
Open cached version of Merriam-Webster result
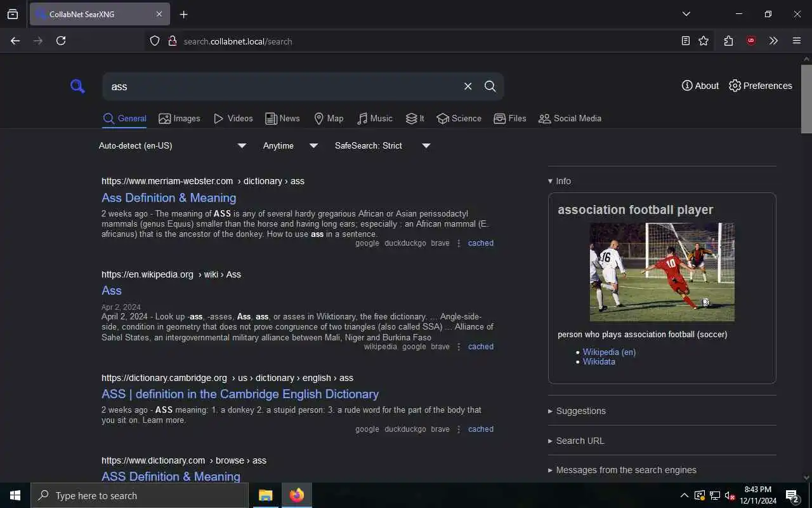pos(481,243)
